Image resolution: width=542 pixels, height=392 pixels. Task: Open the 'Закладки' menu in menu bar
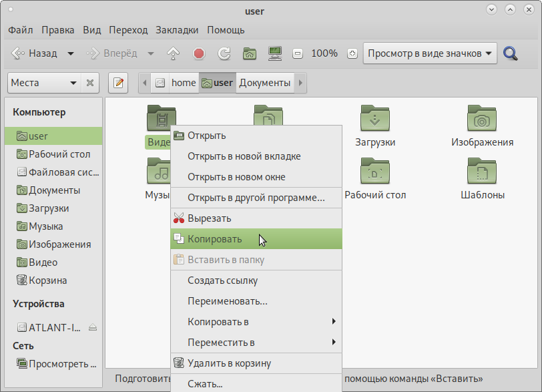177,30
